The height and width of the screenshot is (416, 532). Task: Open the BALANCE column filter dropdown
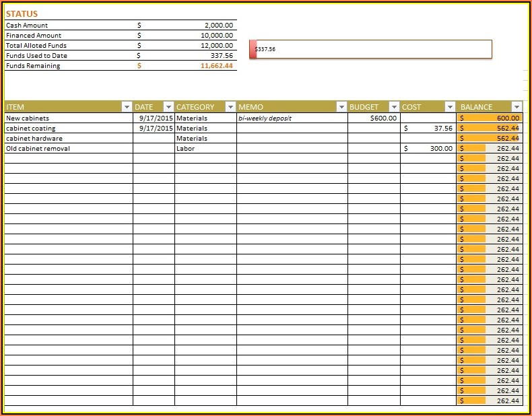(517, 107)
